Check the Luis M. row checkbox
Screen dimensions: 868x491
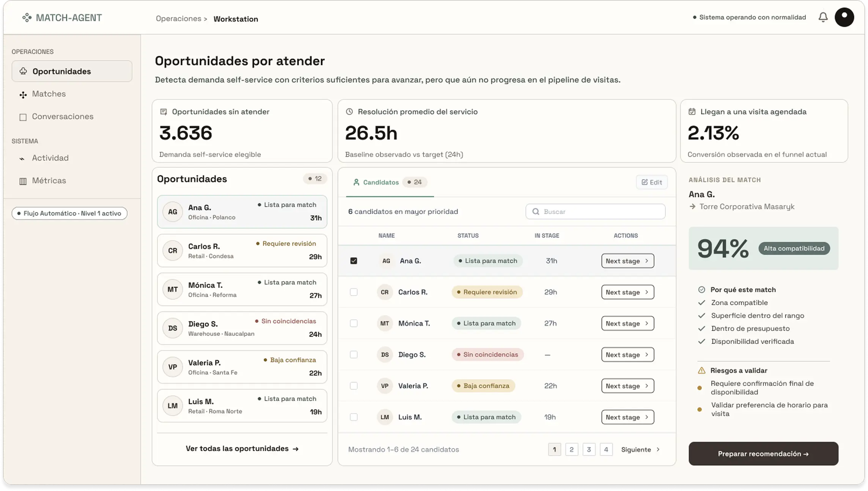[x=354, y=417]
